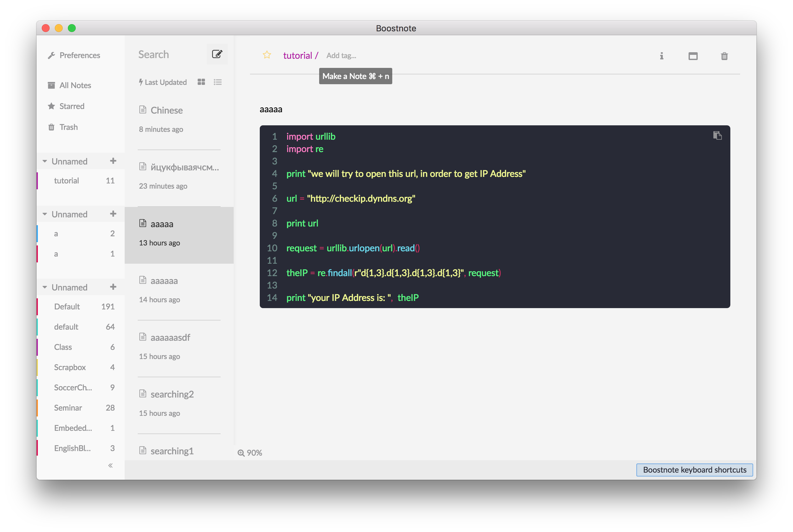Collapse the storage containing tutorial folder
Image resolution: width=793 pixels, height=532 pixels.
coord(45,161)
